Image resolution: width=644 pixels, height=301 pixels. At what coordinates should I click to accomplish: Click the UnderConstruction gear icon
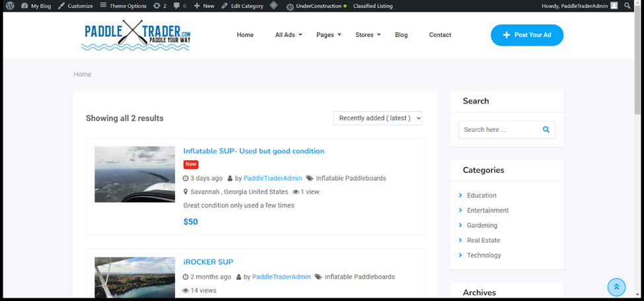(290, 7)
